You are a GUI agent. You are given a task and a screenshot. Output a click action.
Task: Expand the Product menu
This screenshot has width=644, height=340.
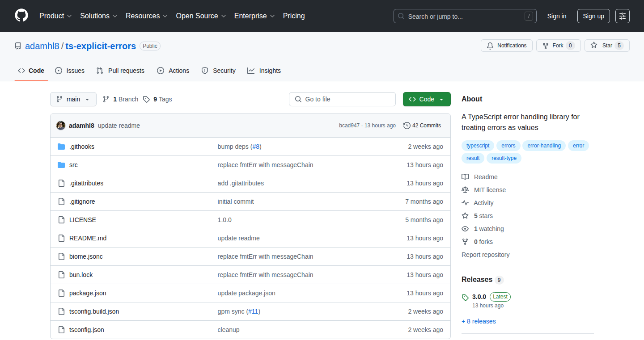point(55,16)
